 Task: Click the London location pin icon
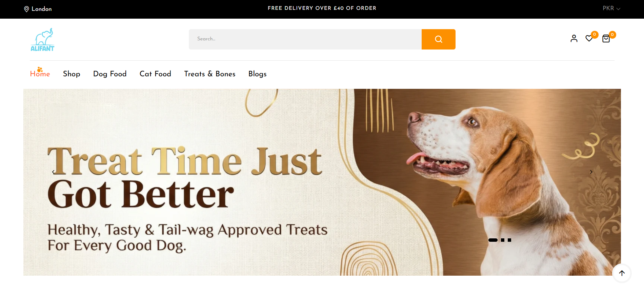tap(26, 9)
